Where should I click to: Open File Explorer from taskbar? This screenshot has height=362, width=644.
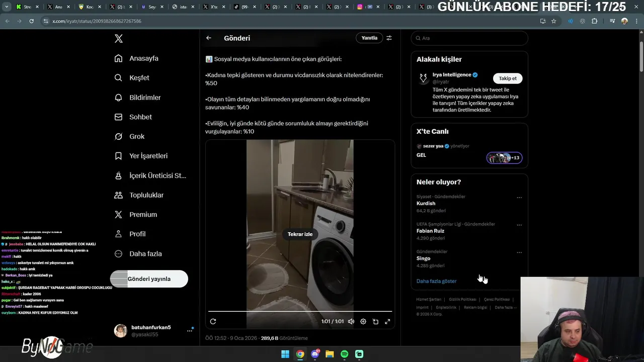330,354
